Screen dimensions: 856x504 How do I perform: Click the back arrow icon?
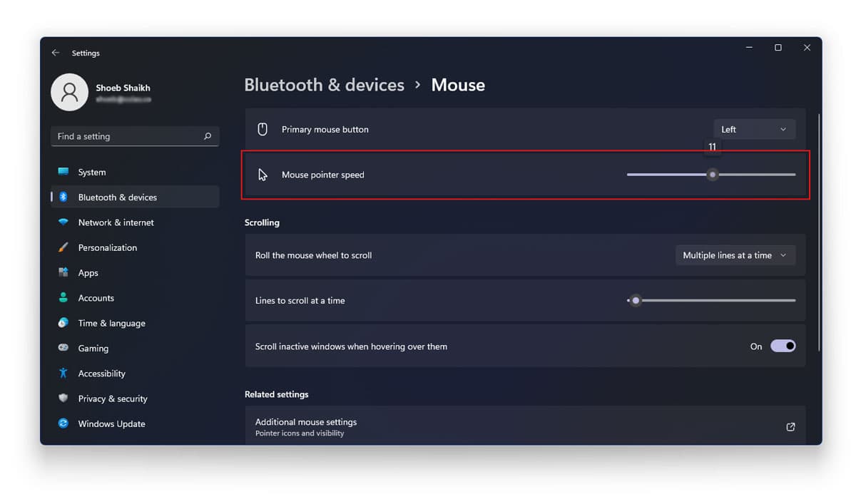pos(56,53)
